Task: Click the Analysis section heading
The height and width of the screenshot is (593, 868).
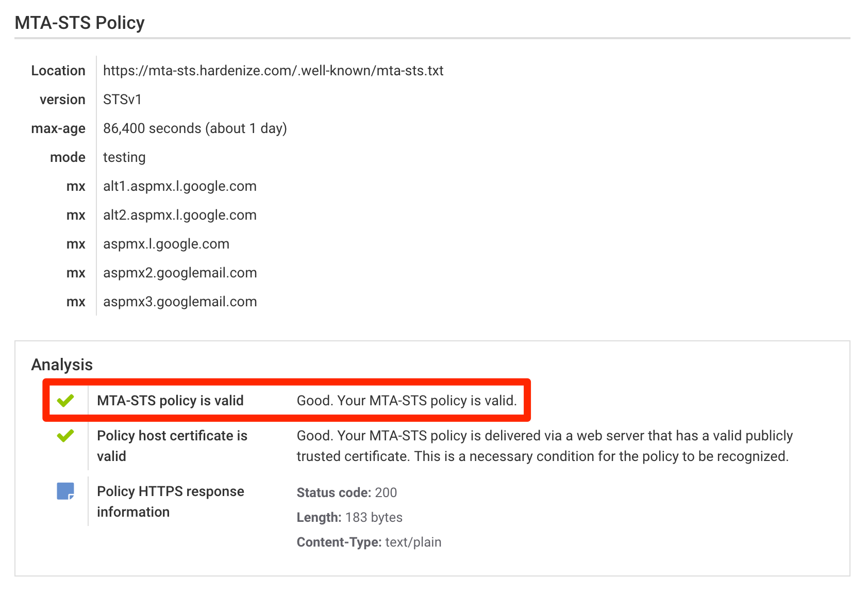Action: pyautogui.click(x=62, y=365)
